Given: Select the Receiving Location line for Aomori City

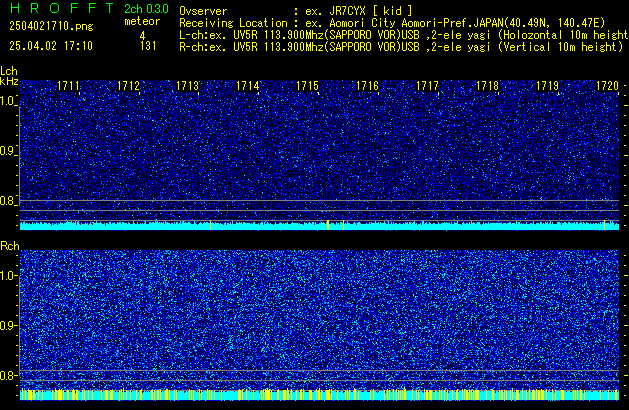Looking at the screenshot, I should [x=392, y=23].
